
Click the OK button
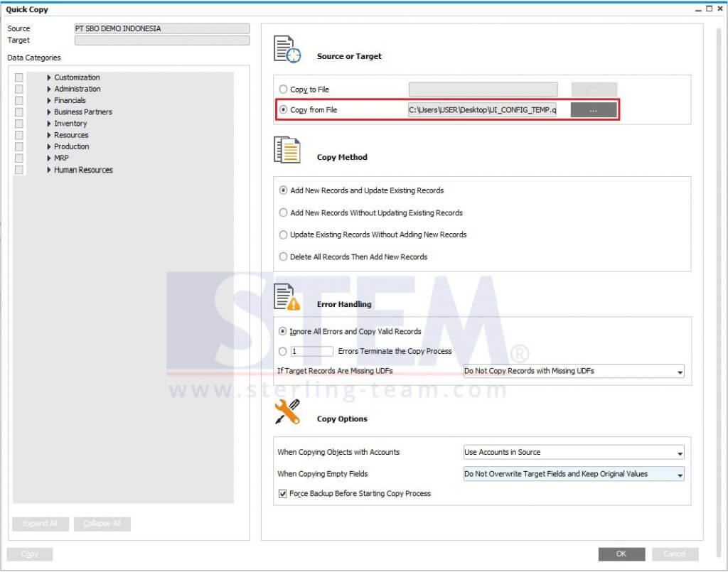click(x=621, y=554)
